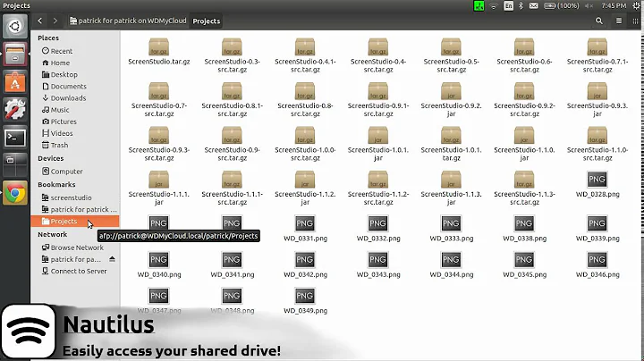This screenshot has width=644, height=361.
Task: Open the search magnifier in toolbar
Action: point(598,21)
